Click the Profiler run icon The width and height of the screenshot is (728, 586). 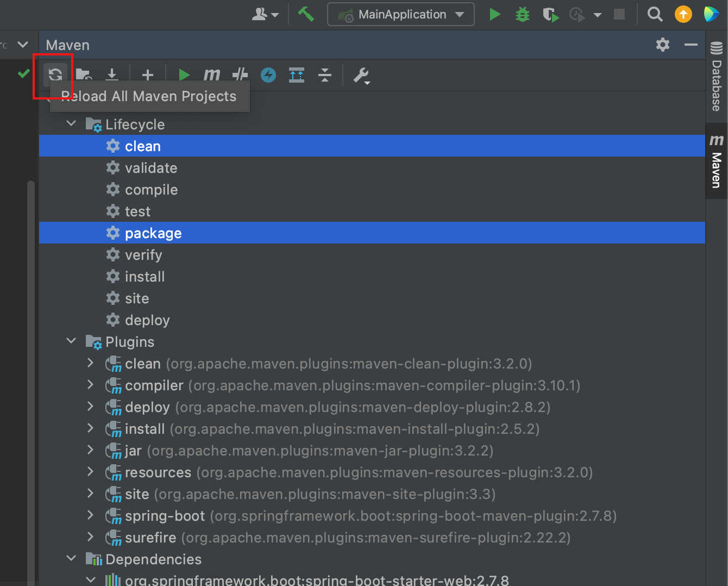click(577, 15)
